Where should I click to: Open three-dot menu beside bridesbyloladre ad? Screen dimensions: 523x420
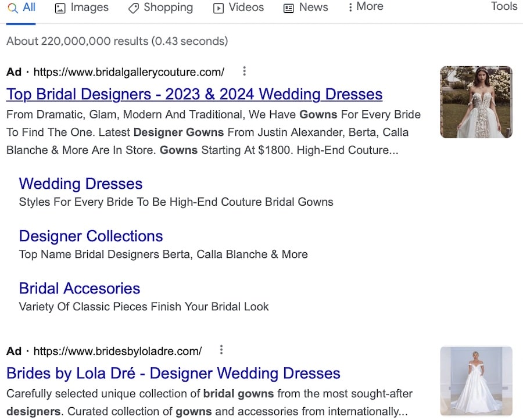pos(221,350)
